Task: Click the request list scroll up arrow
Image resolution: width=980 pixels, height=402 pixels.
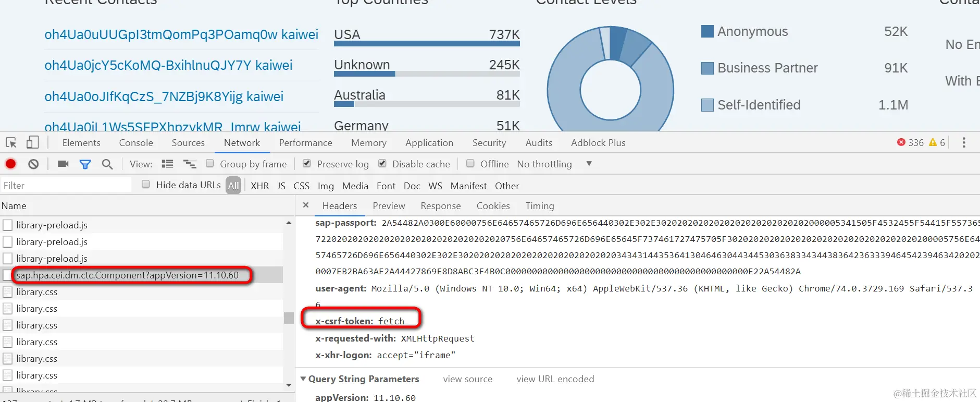Action: click(289, 223)
